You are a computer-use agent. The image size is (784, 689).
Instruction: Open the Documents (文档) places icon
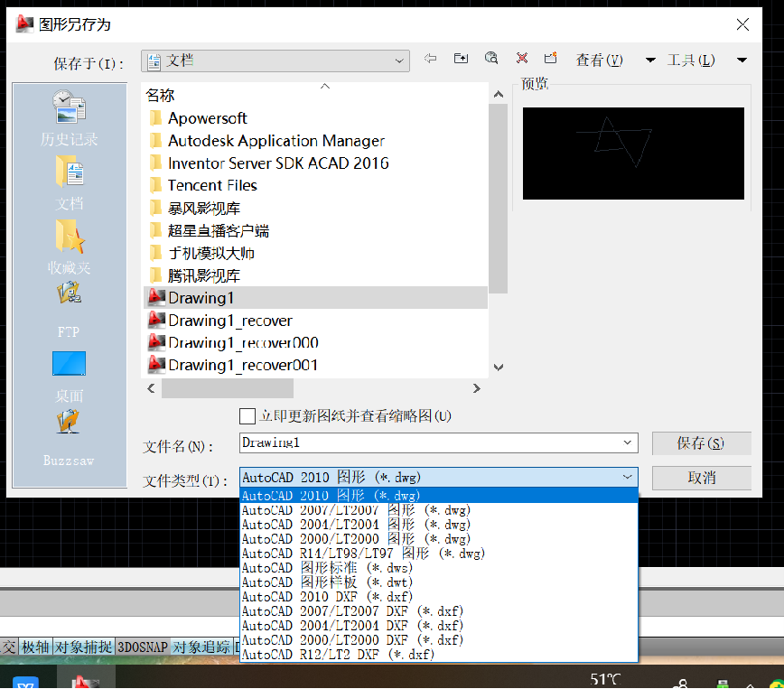[69, 183]
